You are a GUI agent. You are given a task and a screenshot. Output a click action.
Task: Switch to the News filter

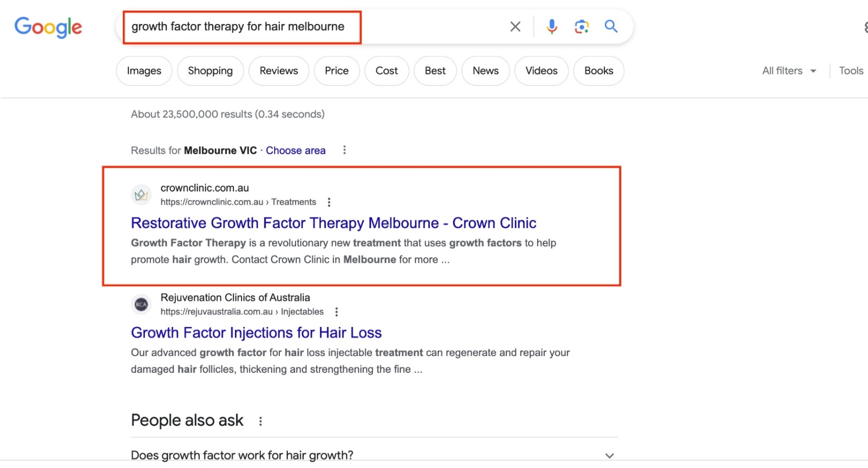pyautogui.click(x=486, y=71)
